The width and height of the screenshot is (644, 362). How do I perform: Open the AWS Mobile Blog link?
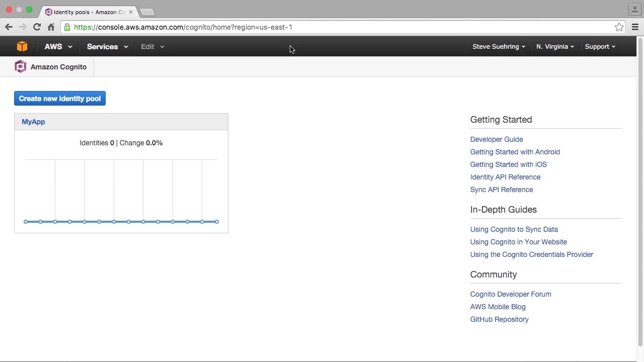point(498,307)
